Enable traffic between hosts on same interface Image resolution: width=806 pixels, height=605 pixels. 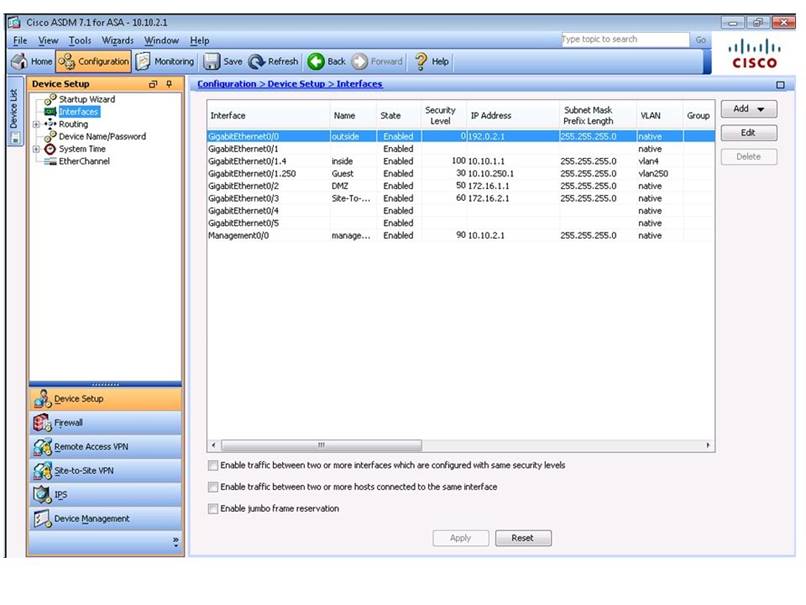pos(212,487)
